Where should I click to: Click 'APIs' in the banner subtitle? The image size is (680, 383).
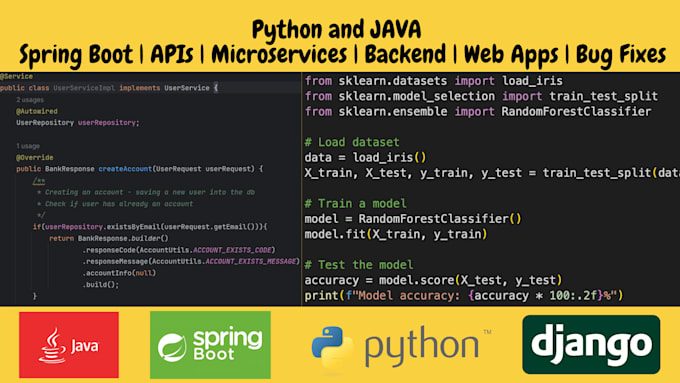172,54
